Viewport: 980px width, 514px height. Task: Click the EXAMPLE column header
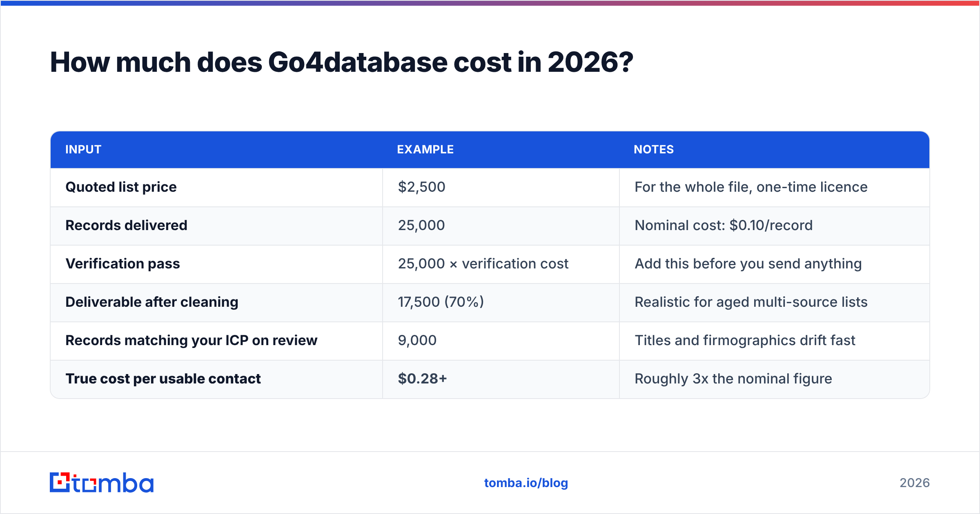pos(425,149)
